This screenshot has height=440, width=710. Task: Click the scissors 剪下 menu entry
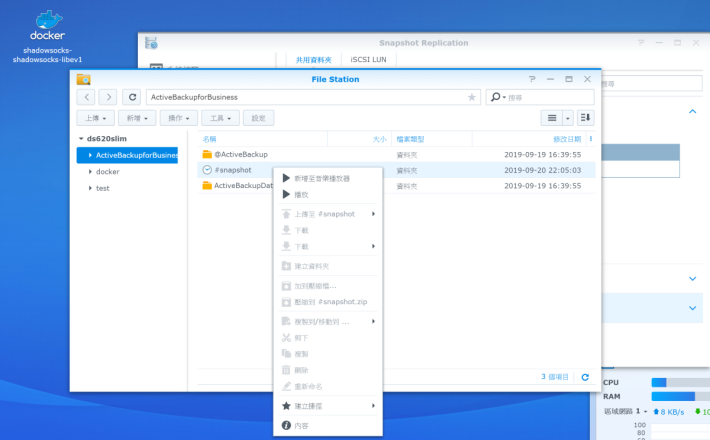(x=328, y=338)
